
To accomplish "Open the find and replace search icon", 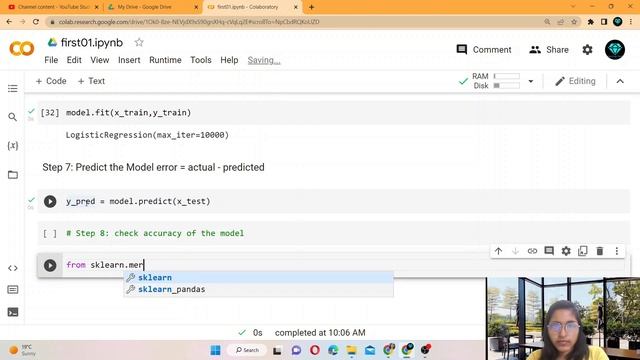I will pos(13,117).
